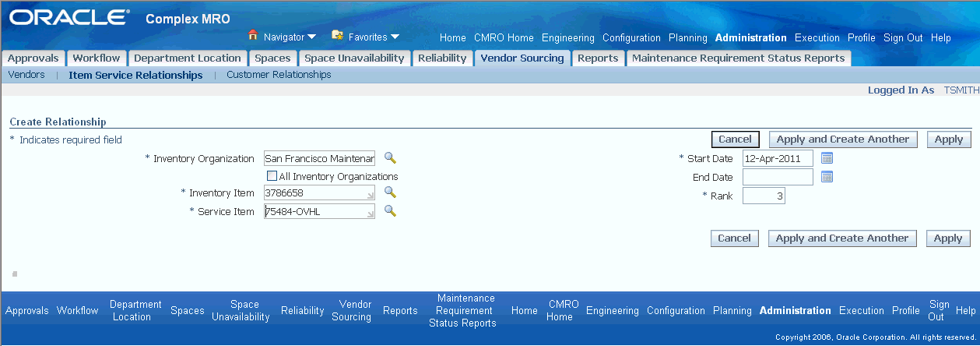
Task: Click the bottom Apply button
Action: pyautogui.click(x=948, y=238)
